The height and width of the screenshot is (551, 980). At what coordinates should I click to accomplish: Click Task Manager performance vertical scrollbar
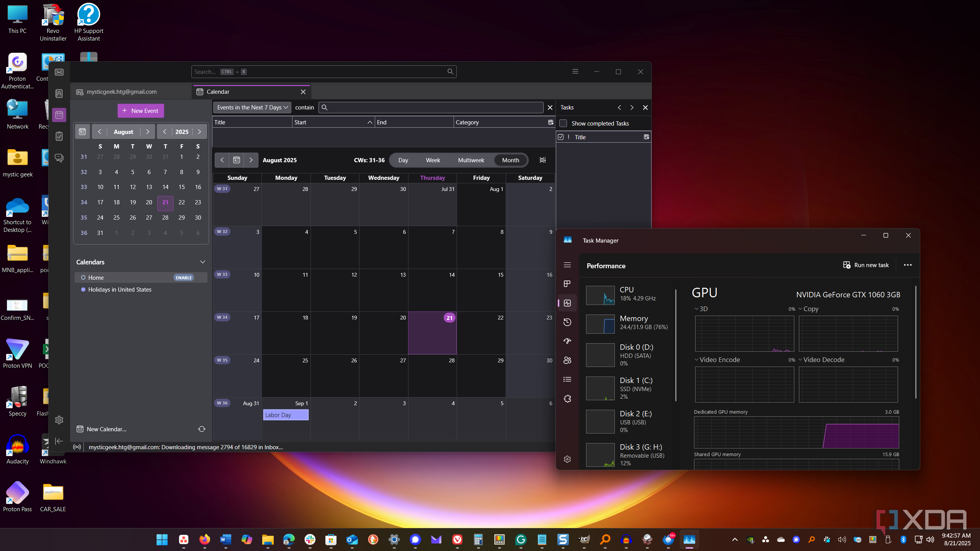916,342
